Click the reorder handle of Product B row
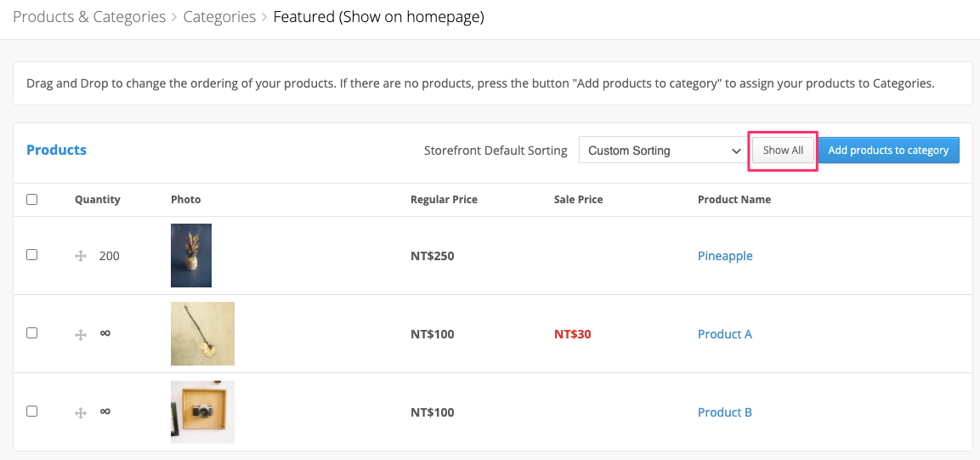Viewport: 980px width, 460px height. (x=81, y=412)
